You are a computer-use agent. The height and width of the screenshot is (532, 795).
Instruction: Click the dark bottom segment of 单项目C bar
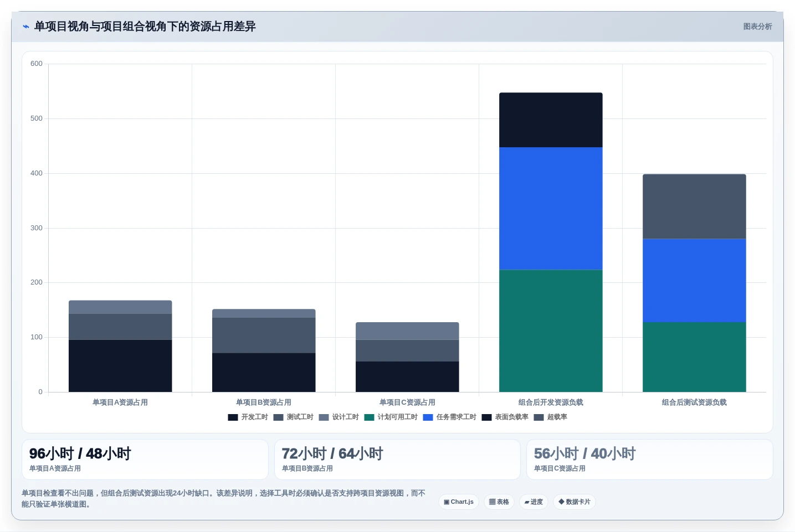407,377
